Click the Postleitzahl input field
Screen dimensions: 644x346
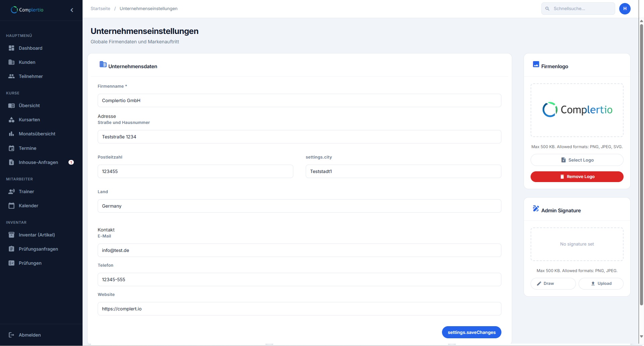point(195,171)
